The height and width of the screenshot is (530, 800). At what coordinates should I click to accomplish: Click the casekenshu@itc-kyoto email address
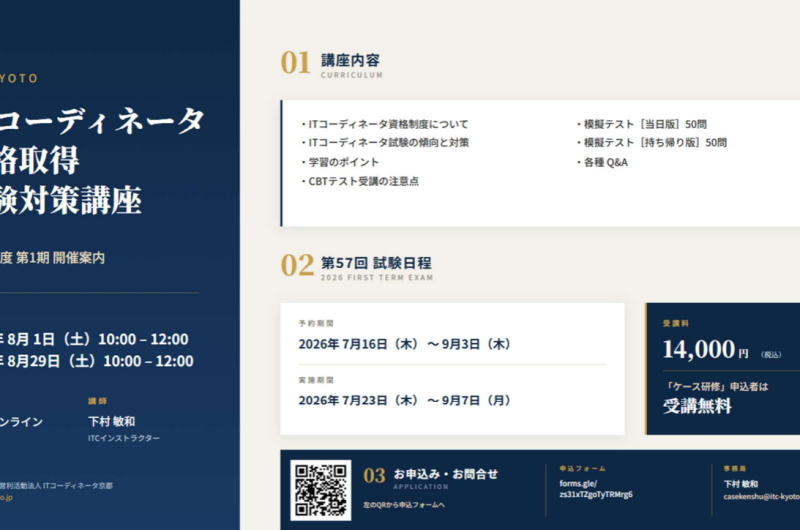tap(761, 496)
